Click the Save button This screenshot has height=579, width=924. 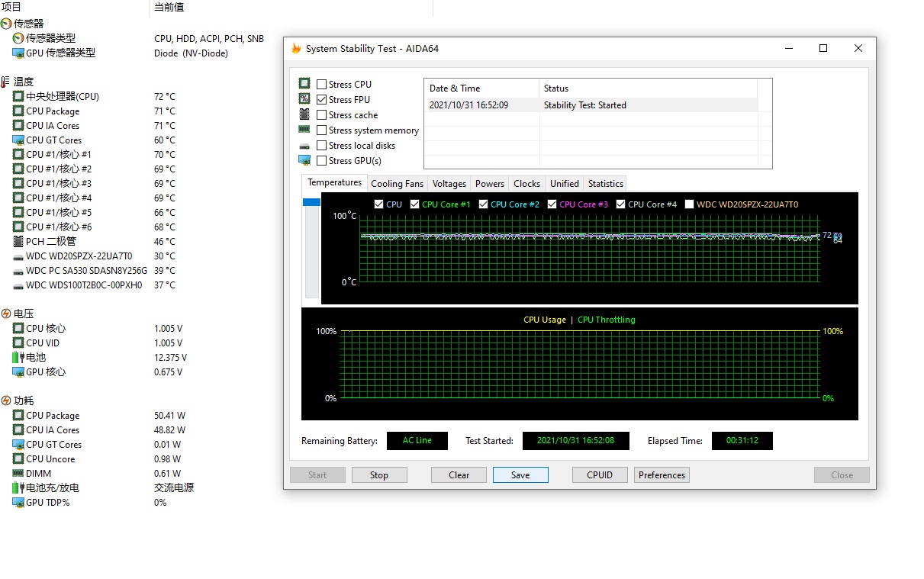pos(520,474)
